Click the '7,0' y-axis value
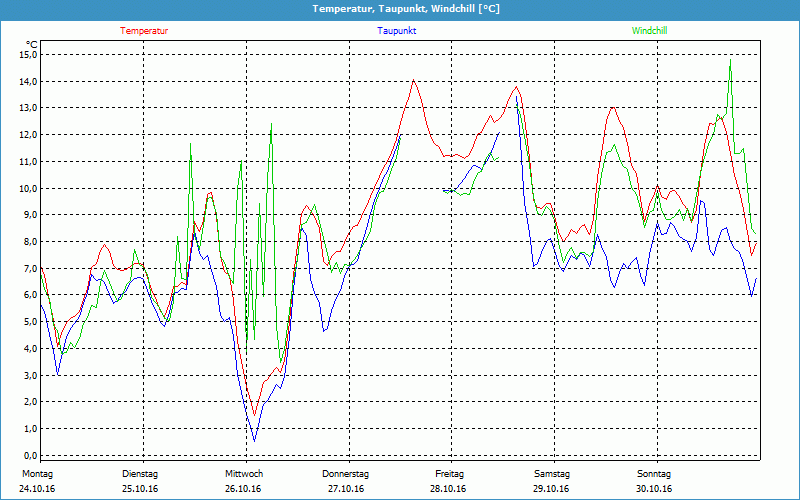800x500 pixels. click(30, 268)
